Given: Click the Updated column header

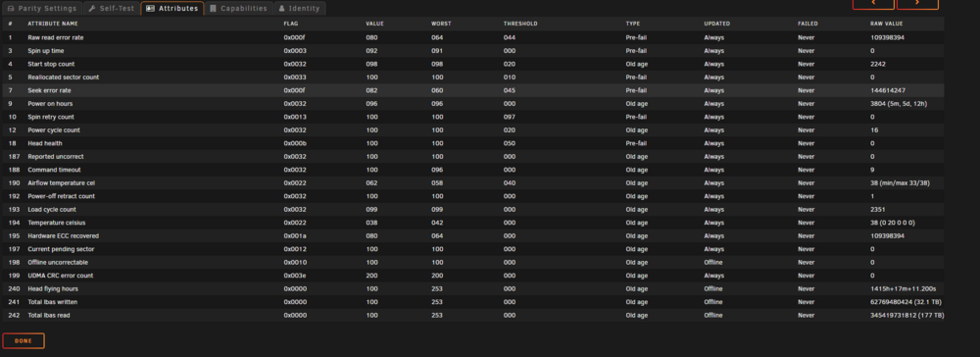Looking at the screenshot, I should 716,24.
